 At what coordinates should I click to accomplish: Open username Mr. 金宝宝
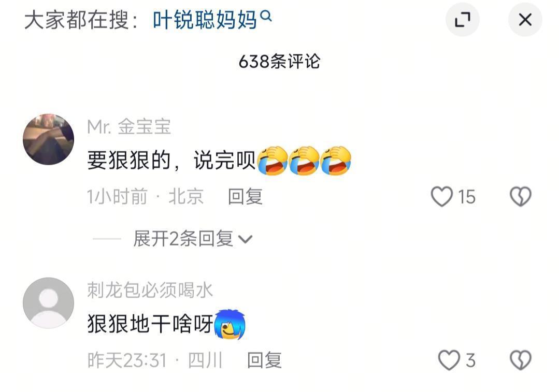pos(129,127)
